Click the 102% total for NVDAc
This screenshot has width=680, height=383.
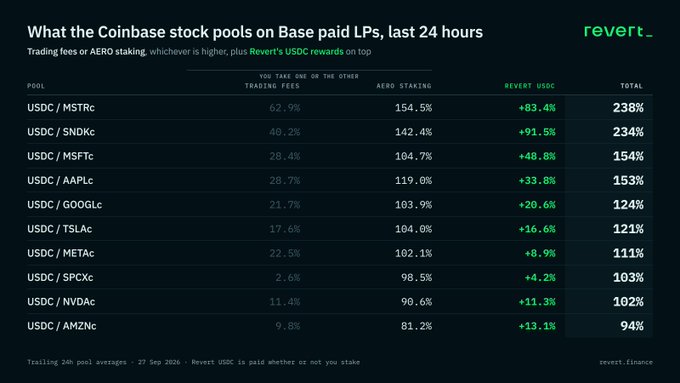(x=628, y=302)
